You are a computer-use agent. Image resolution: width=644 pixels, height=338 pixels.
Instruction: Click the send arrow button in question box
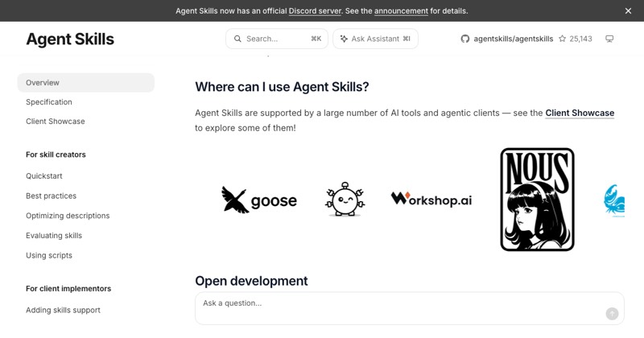612,314
